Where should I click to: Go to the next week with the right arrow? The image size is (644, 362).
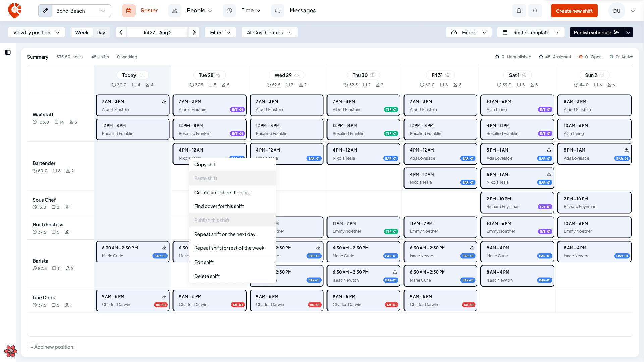pyautogui.click(x=194, y=32)
